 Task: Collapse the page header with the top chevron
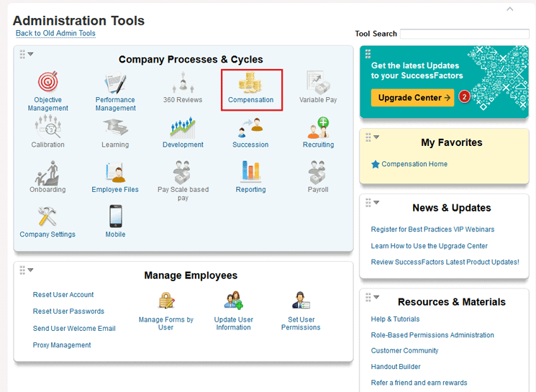coord(510,9)
